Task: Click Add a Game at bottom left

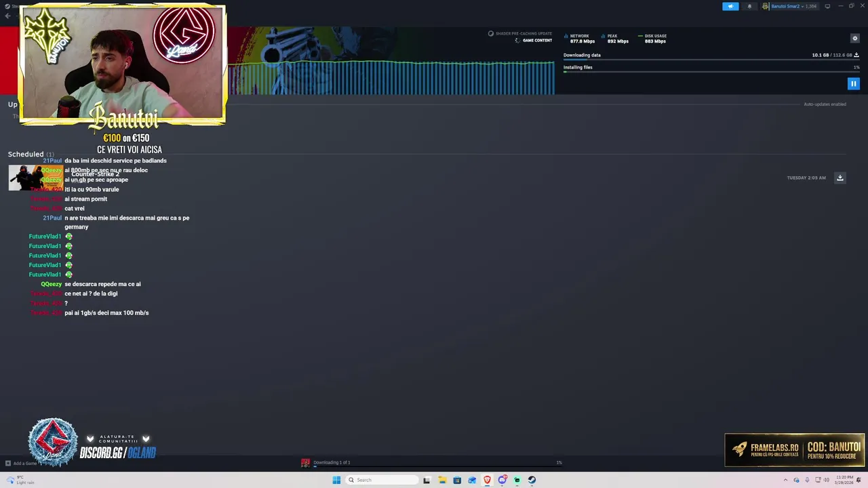Action: [21, 464]
